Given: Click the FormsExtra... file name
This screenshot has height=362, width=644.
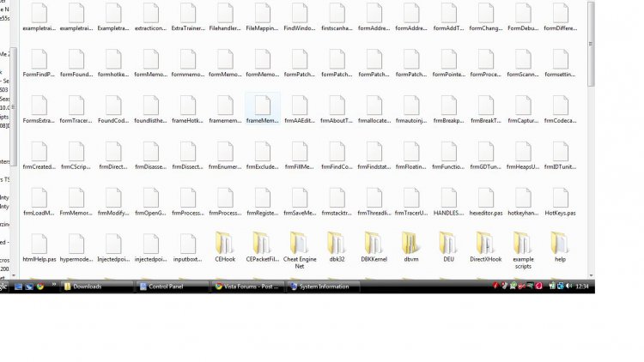Looking at the screenshot, I should point(39,121).
